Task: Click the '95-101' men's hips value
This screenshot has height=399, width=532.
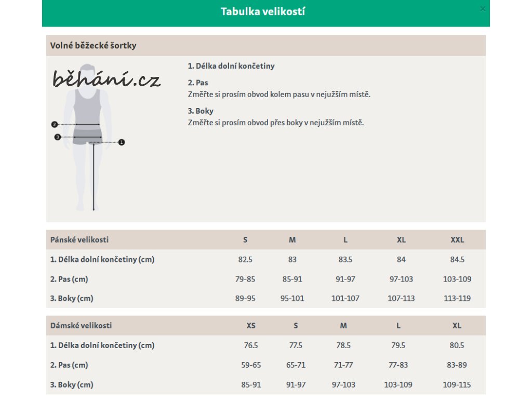Action: point(292,298)
